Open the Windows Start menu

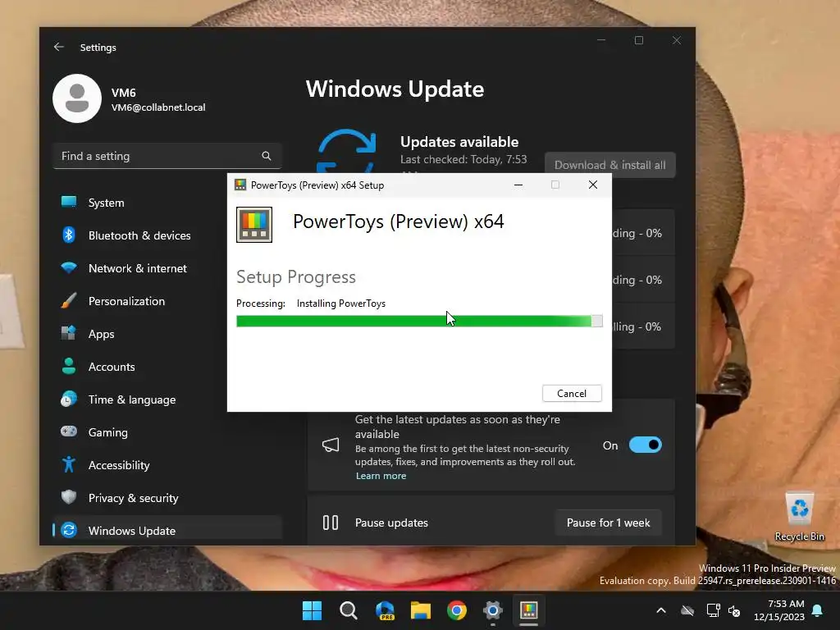(312, 610)
